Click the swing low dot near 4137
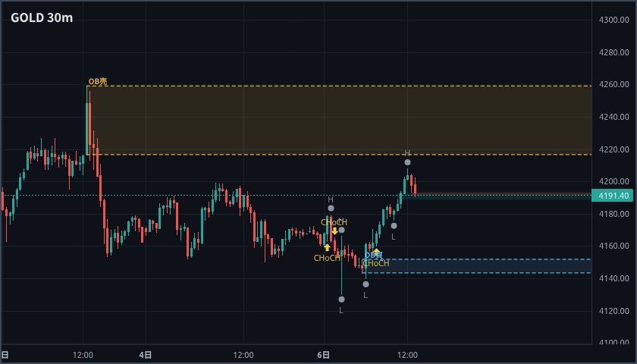Viewport: 637px width, 364px height. (x=366, y=284)
